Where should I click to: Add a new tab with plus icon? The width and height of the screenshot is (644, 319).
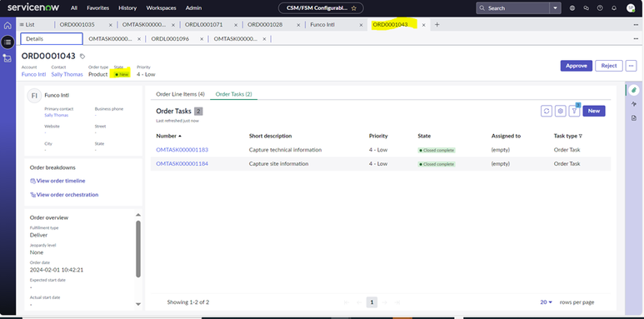pos(437,25)
